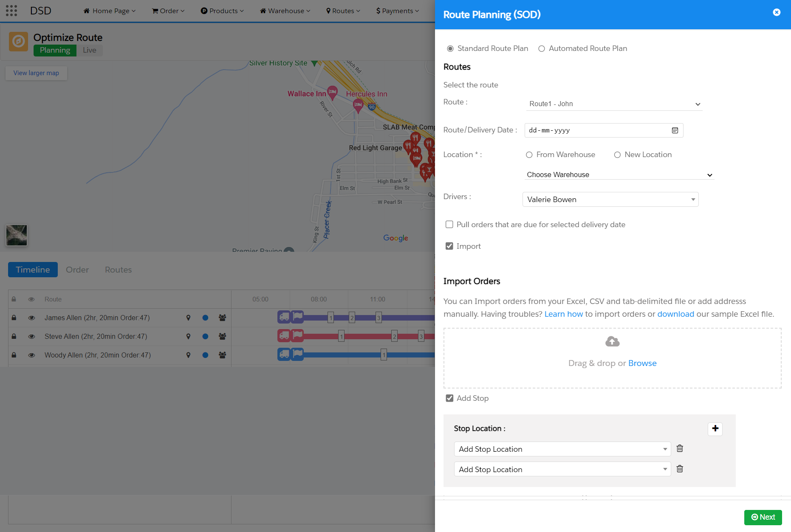
Task: Delete the second stop location using trash icon
Action: tap(680, 469)
